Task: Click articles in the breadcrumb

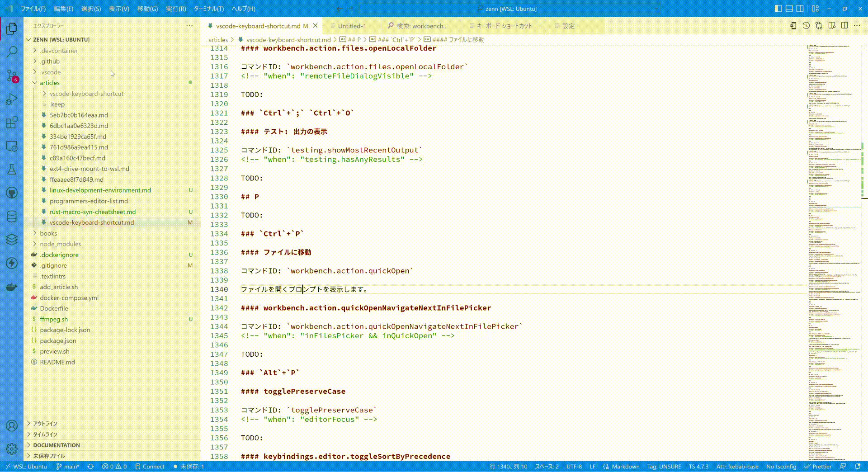Action: [x=218, y=40]
